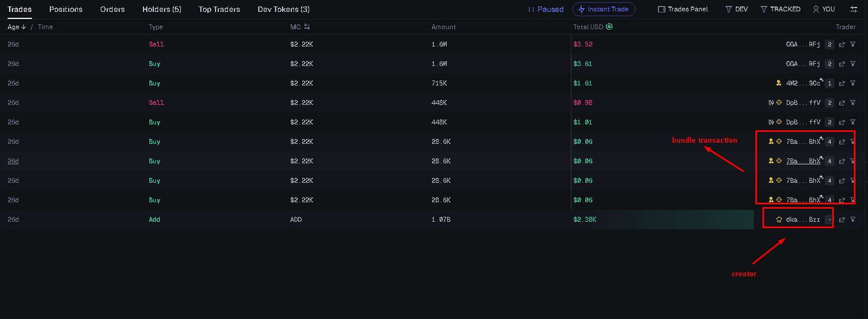Open the table settings sliders icon
This screenshot has width=868, height=319.
coord(854,9)
